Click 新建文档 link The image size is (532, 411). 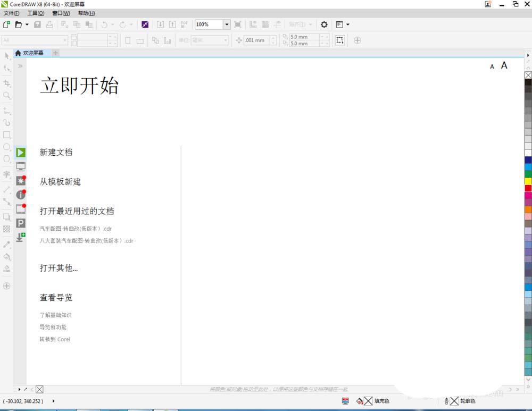(56, 152)
